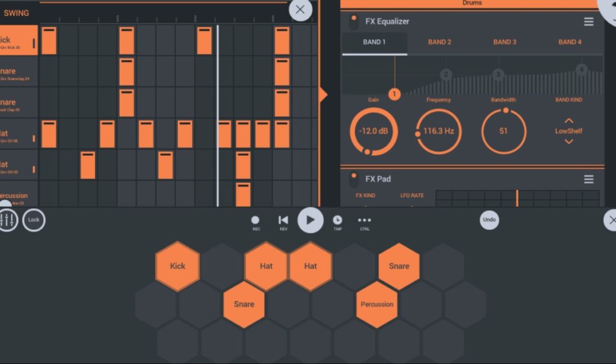Raise BAND KIND with the up chevron
616x364 pixels.
(x=568, y=120)
